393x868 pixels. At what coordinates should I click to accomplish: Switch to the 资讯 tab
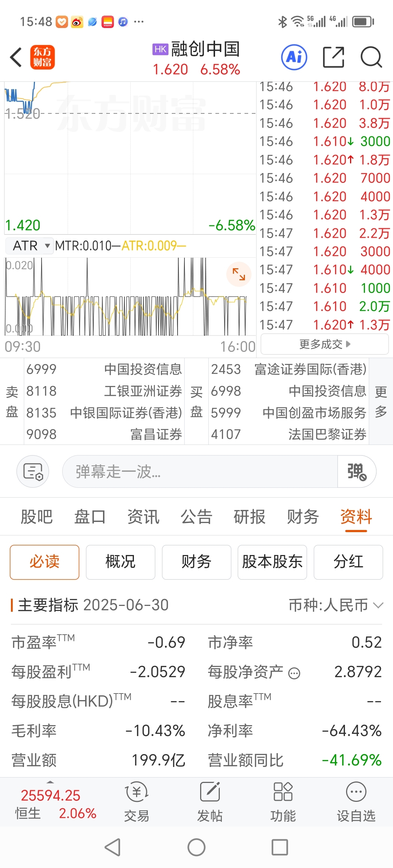[x=143, y=517]
